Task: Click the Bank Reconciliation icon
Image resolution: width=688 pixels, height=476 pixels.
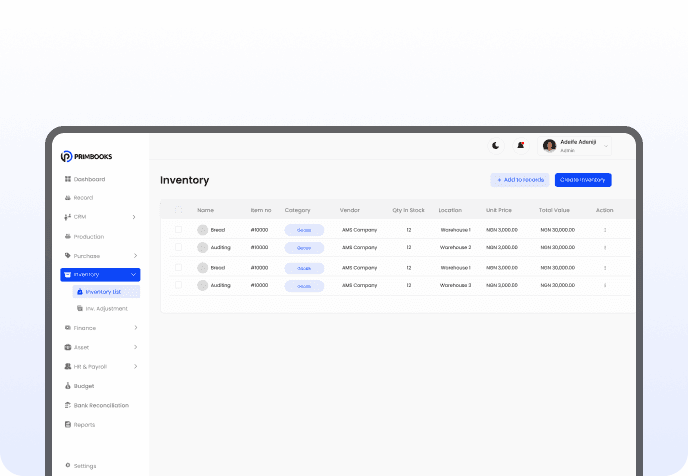Action: pyautogui.click(x=68, y=405)
